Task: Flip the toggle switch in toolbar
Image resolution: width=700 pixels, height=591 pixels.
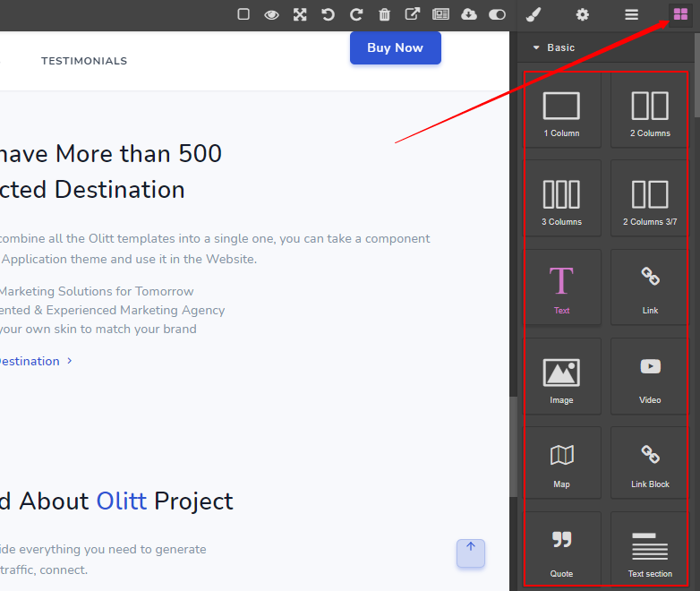Action: pos(497,14)
